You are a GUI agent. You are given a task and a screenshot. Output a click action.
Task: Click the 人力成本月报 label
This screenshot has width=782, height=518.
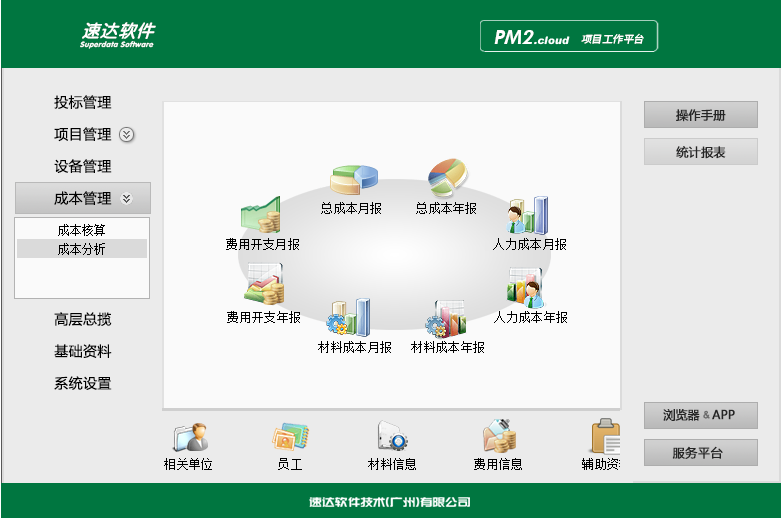(530, 244)
